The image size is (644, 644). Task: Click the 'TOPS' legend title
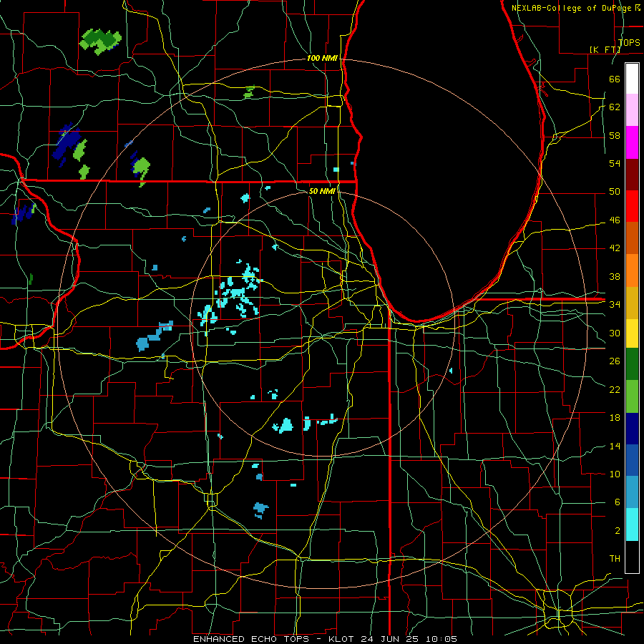[629, 42]
